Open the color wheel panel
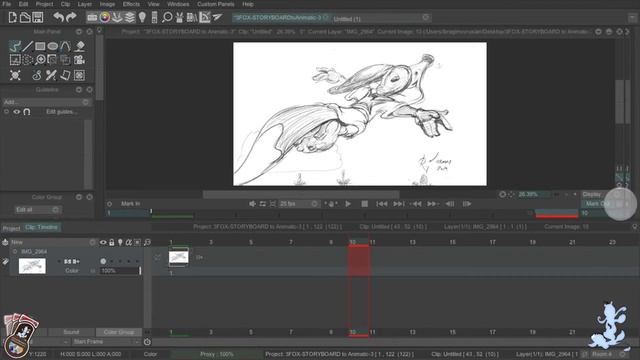The width and height of the screenshot is (640, 360). pyautogui.click(x=105, y=18)
